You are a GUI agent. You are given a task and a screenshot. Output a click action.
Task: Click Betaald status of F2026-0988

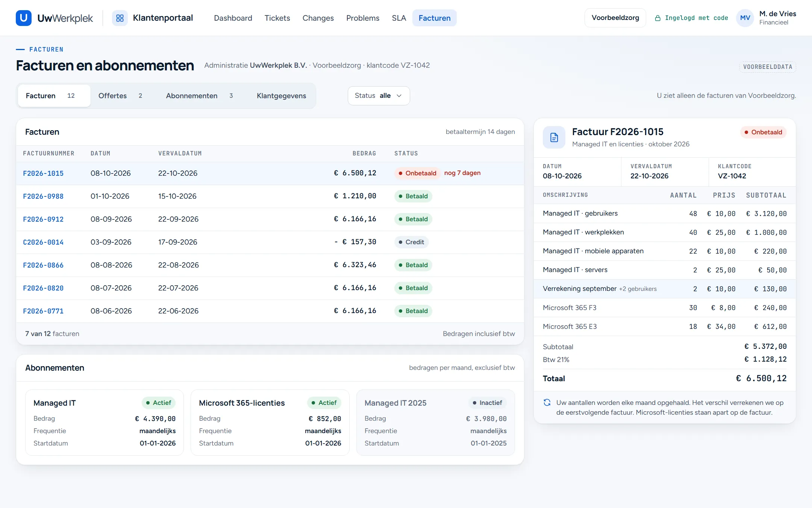coord(413,196)
